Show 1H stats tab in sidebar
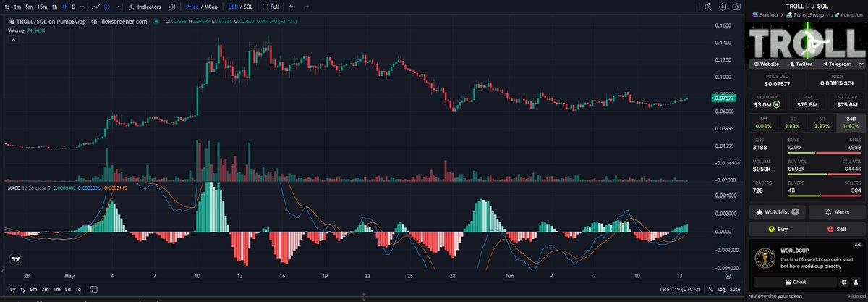Screen dimensions: 868x302 point(792,122)
